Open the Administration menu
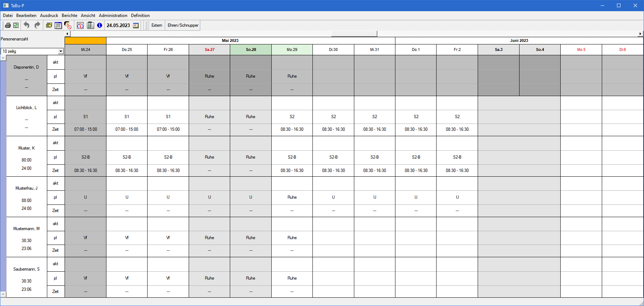This screenshot has width=644, height=306. 113,16
